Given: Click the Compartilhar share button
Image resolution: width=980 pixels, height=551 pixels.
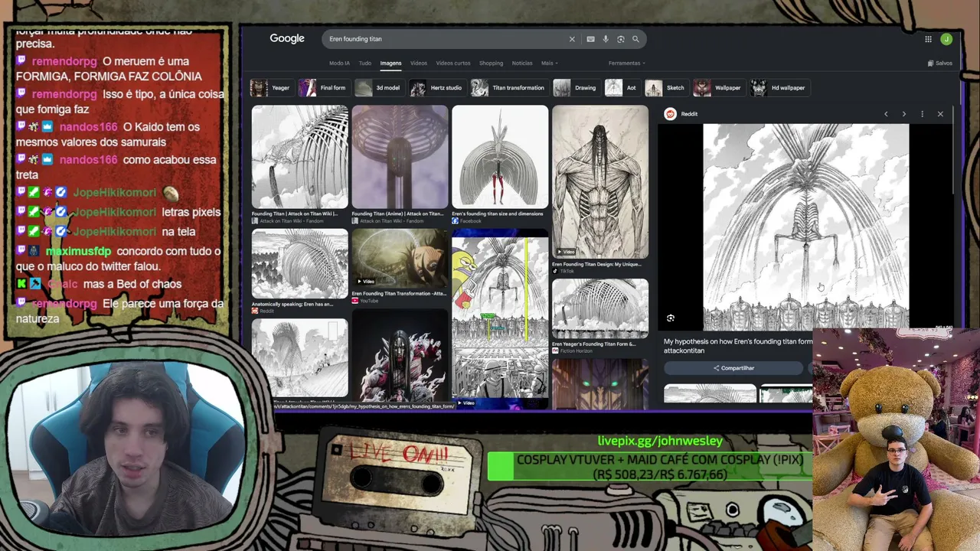Looking at the screenshot, I should click(733, 368).
